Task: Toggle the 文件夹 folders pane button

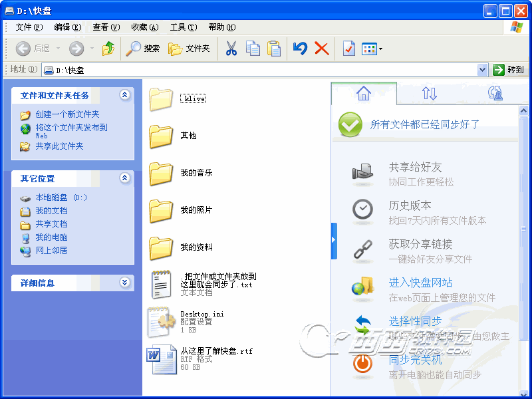Action: pyautogui.click(x=190, y=49)
